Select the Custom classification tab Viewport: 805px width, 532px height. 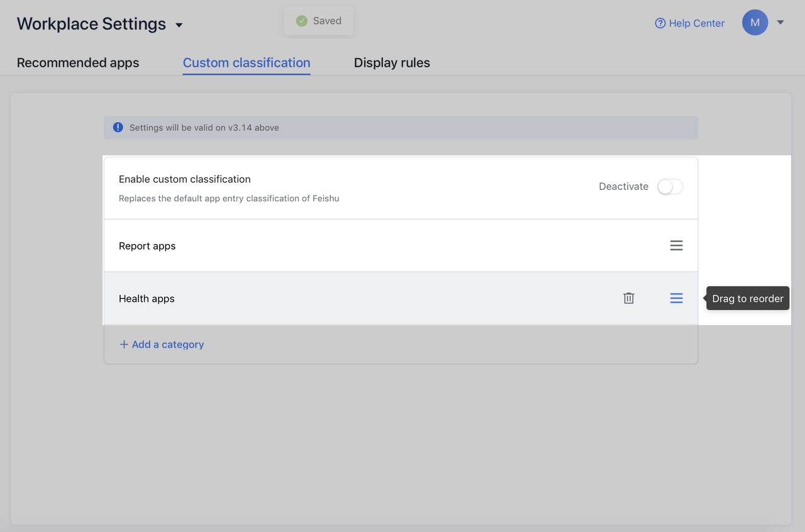pyautogui.click(x=246, y=63)
